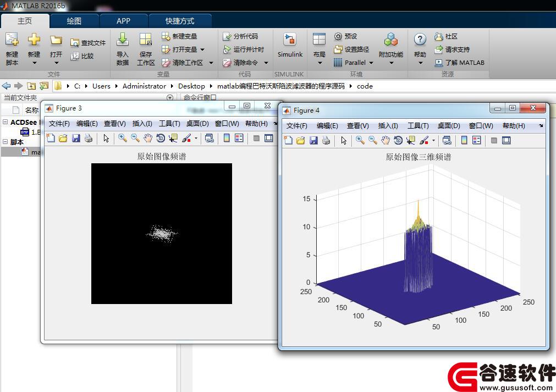
Task: Click up one level folder icon
Action: tap(31, 86)
